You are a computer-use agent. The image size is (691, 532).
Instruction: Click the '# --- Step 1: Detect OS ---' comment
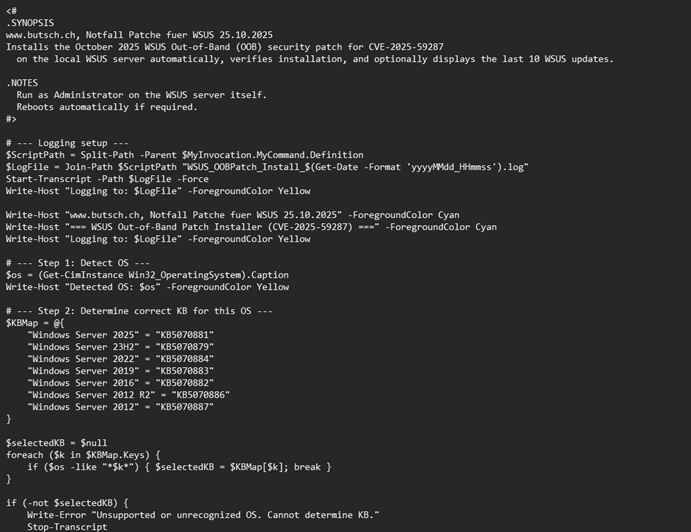click(x=77, y=263)
